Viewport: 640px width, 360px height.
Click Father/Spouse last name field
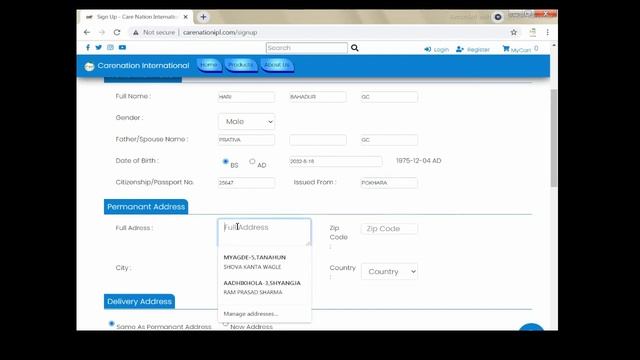pos(389,140)
